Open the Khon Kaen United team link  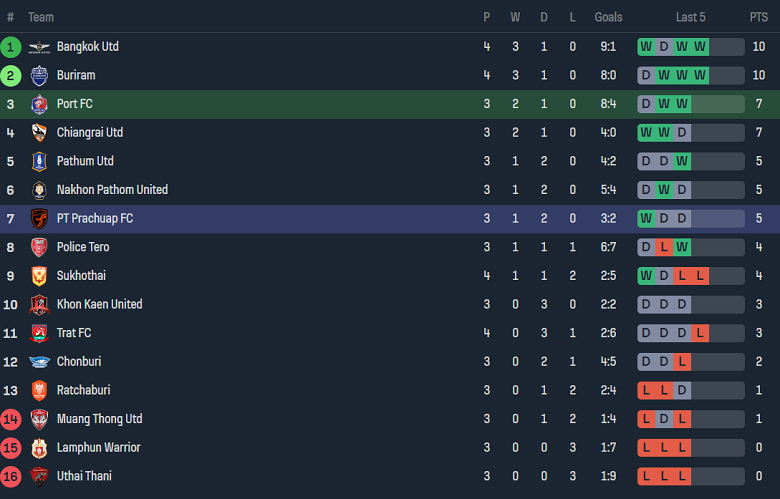tap(99, 304)
